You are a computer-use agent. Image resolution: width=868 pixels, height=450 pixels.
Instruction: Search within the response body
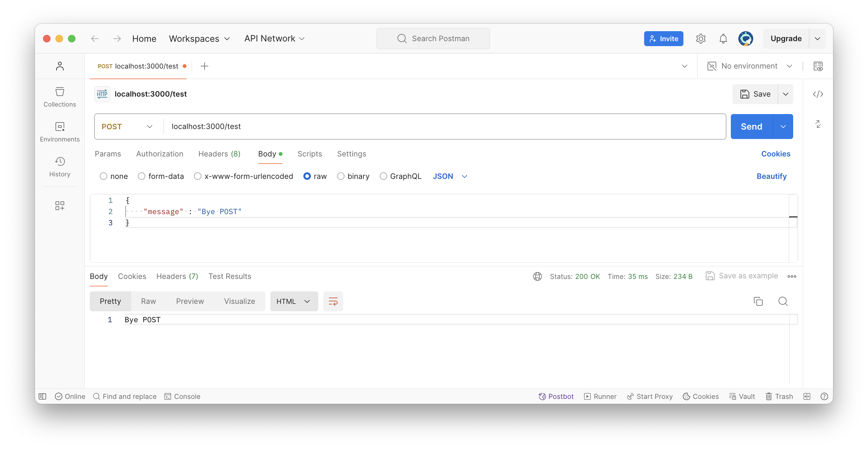tap(783, 301)
